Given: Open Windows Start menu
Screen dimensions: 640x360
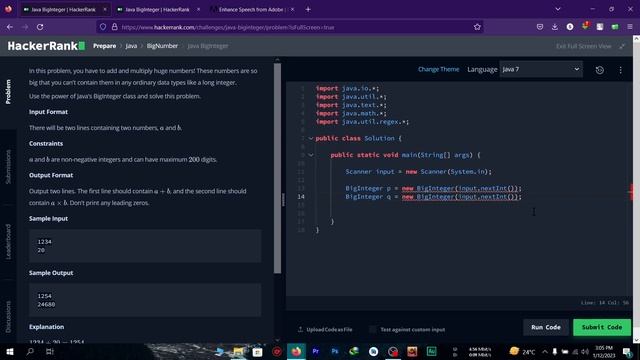Looking at the screenshot, I should [x=10, y=351].
